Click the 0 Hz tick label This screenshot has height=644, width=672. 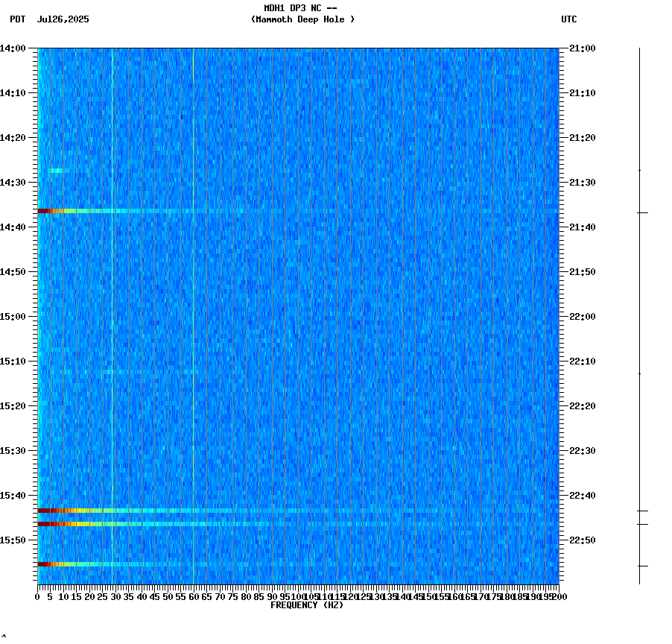[x=35, y=596]
